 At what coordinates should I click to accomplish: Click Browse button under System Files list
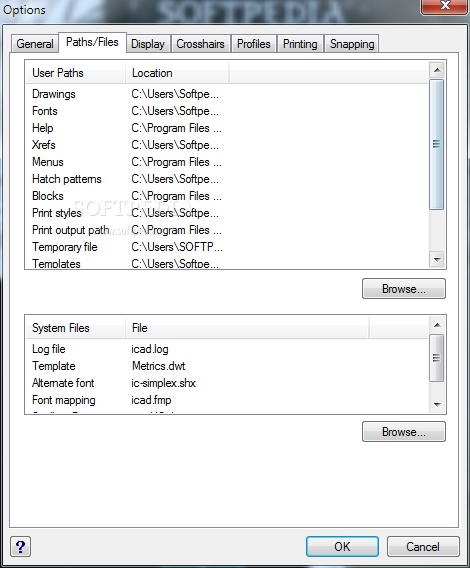pyautogui.click(x=404, y=431)
